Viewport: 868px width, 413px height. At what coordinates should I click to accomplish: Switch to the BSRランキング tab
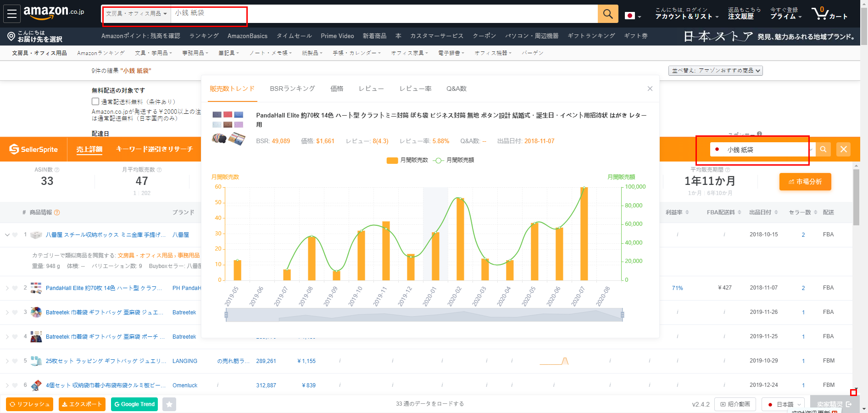coord(292,89)
